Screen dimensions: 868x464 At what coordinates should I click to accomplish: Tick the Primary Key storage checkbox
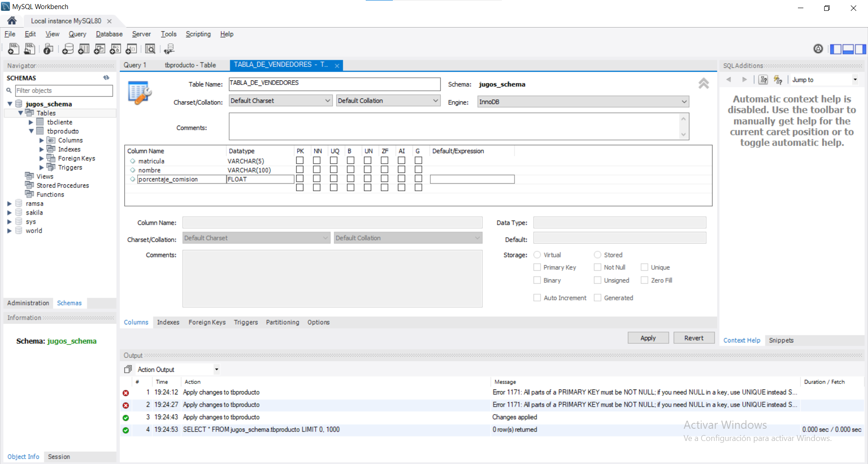[537, 267]
